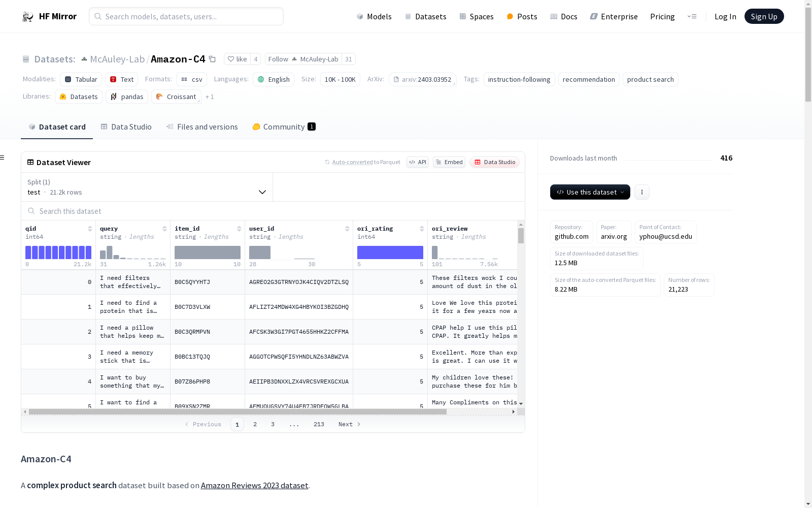Image resolution: width=812 pixels, height=508 pixels.
Task: Open the three-dot options button
Action: [642, 192]
